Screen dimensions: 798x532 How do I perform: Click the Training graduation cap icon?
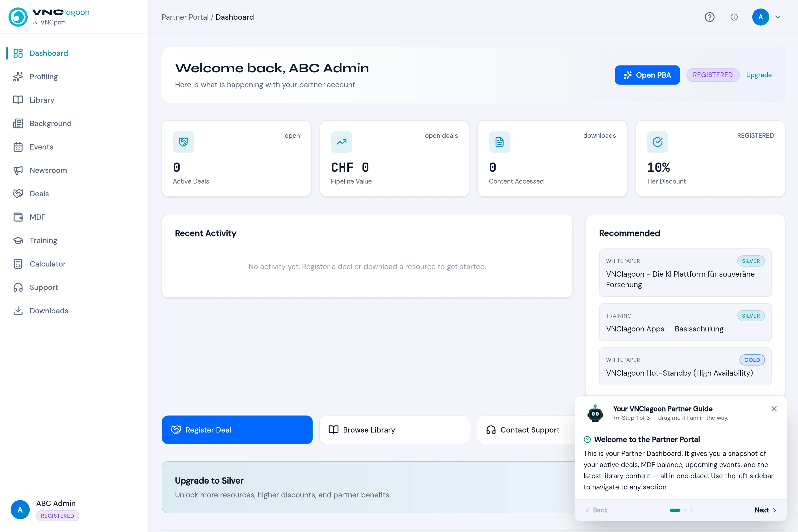pos(18,240)
